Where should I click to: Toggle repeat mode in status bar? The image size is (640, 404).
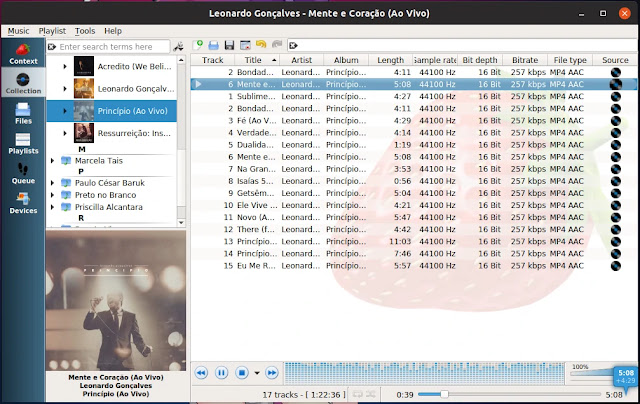[x=358, y=394]
